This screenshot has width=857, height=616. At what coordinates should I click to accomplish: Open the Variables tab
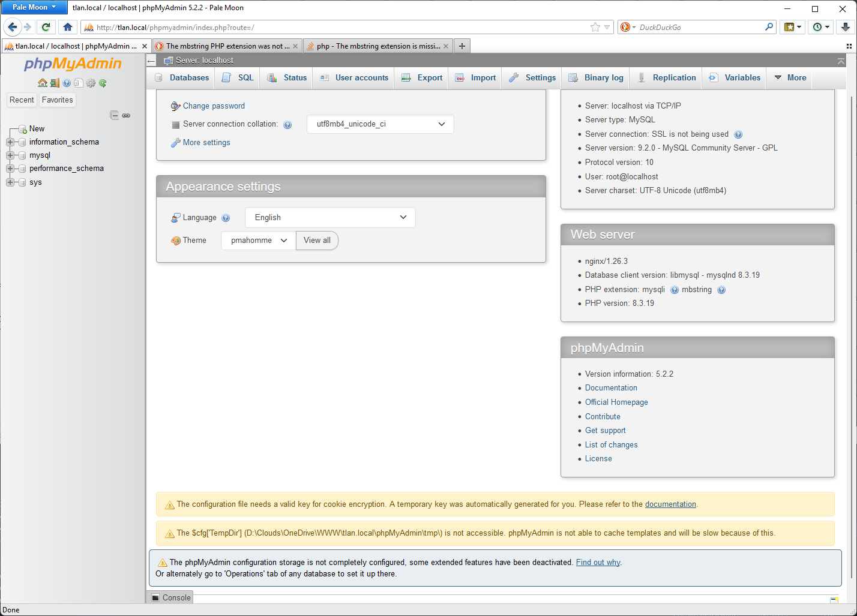pos(735,78)
